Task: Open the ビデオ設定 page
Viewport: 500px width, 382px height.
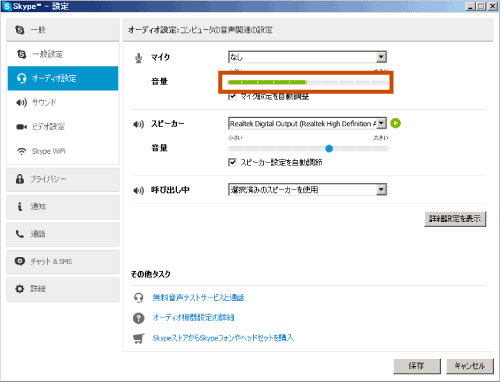Action: [x=63, y=127]
